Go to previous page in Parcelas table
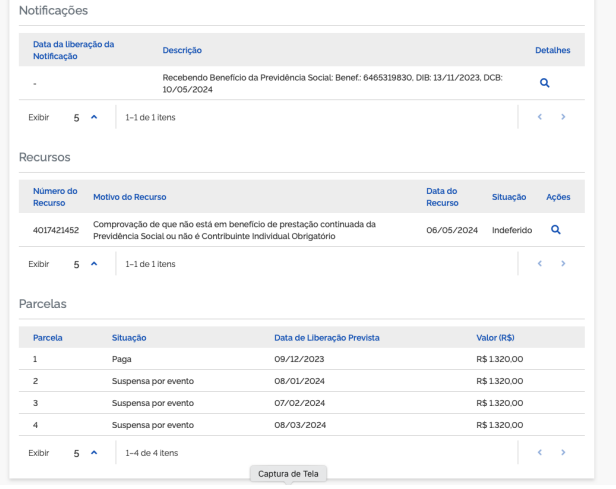 coord(540,452)
